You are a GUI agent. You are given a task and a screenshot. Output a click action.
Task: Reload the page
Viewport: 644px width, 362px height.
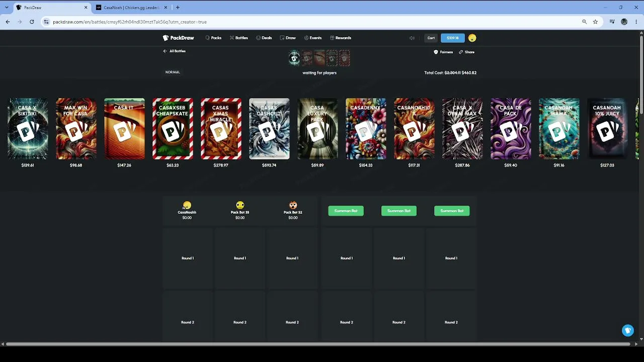pyautogui.click(x=32, y=22)
